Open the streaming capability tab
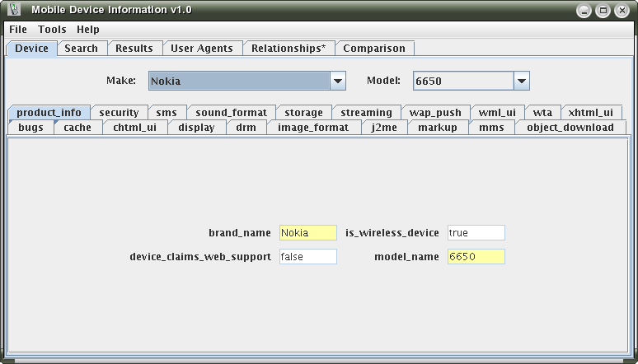638x364 pixels. (x=366, y=113)
